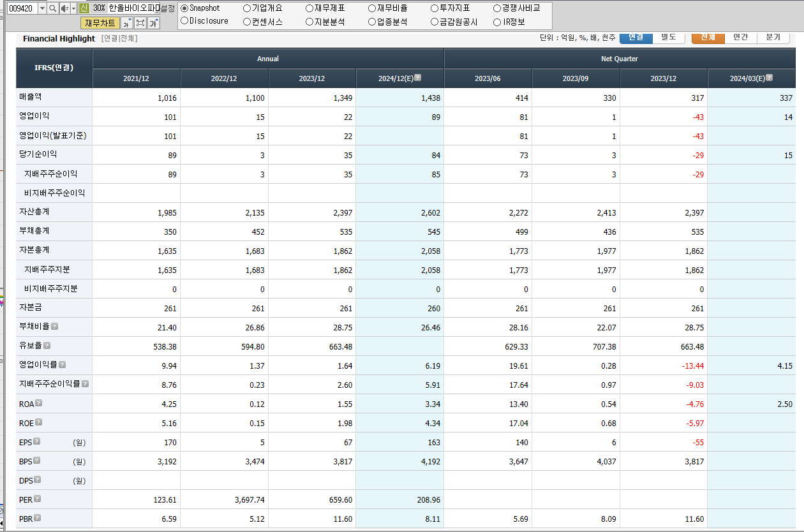Click the 2023/09 quarter column header

pyautogui.click(x=576, y=78)
